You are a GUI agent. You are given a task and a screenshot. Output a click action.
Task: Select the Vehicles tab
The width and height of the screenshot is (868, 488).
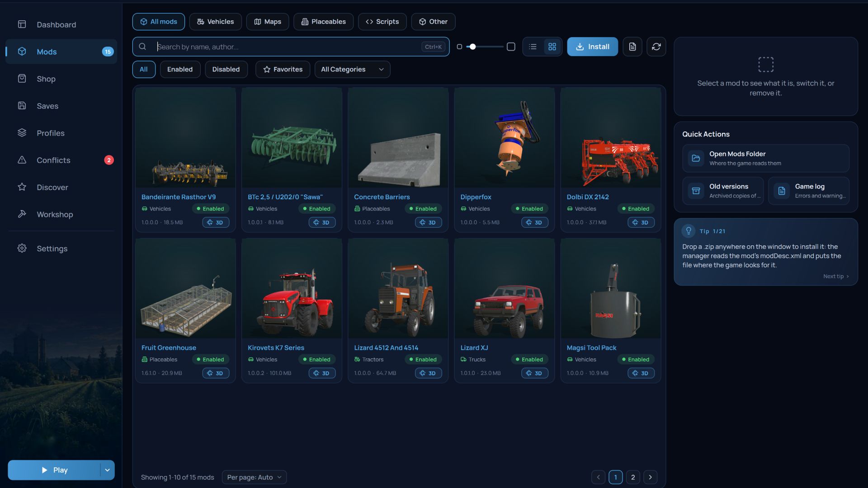pyautogui.click(x=216, y=22)
